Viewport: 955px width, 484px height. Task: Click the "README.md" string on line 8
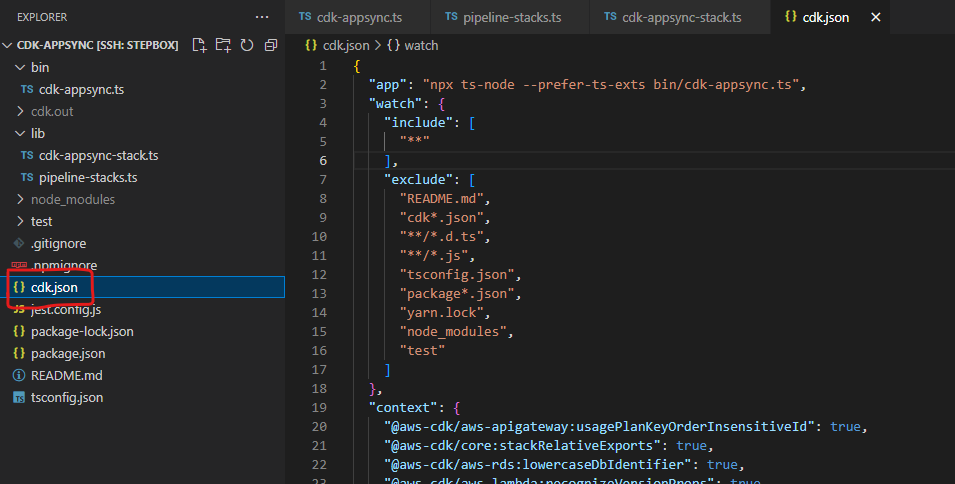coord(442,198)
